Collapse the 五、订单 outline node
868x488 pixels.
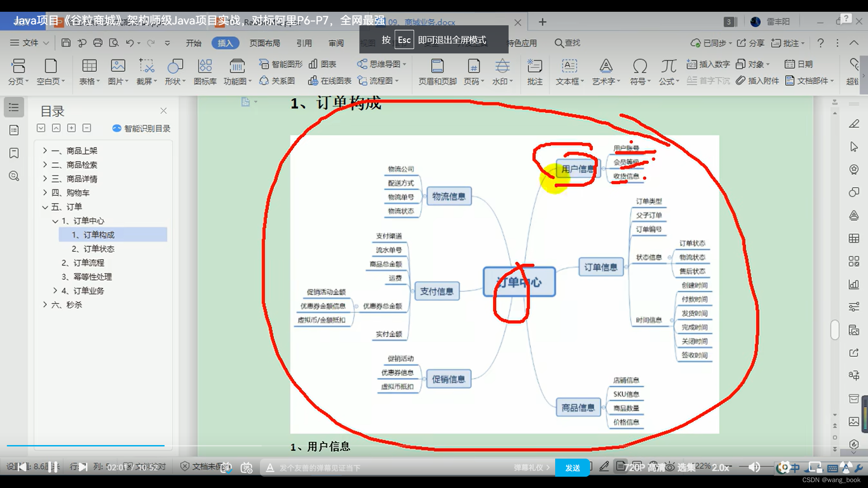[x=45, y=207]
